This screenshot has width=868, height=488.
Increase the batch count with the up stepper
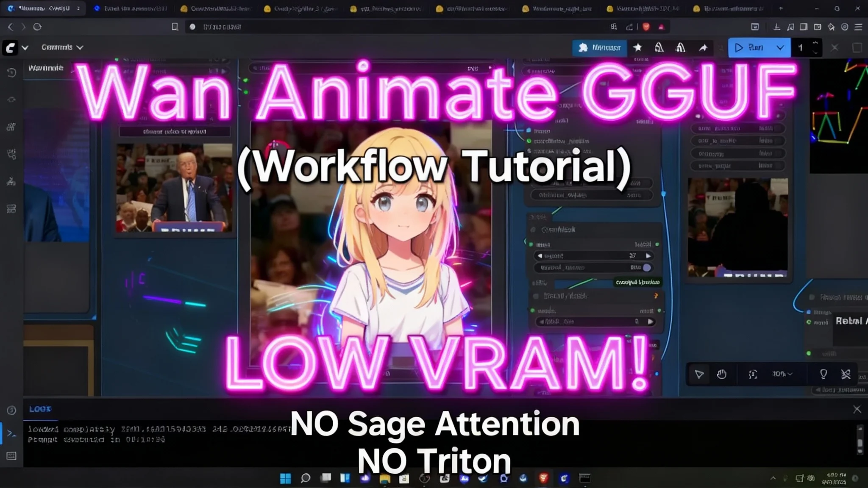815,43
